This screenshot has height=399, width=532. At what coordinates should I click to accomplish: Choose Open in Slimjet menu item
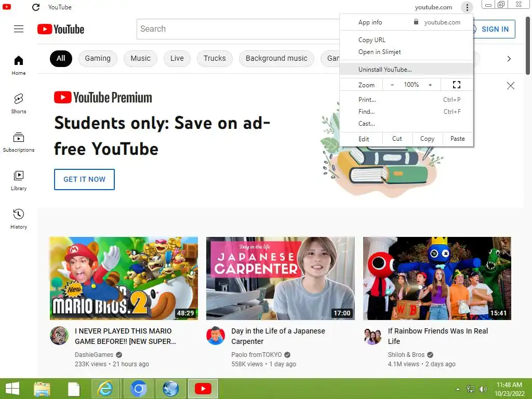(406, 52)
